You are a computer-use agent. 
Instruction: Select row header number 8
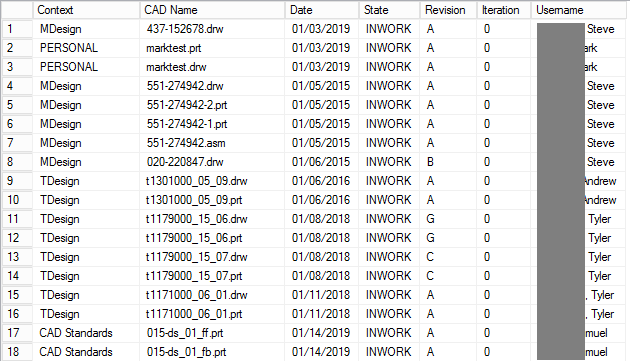coord(17,162)
